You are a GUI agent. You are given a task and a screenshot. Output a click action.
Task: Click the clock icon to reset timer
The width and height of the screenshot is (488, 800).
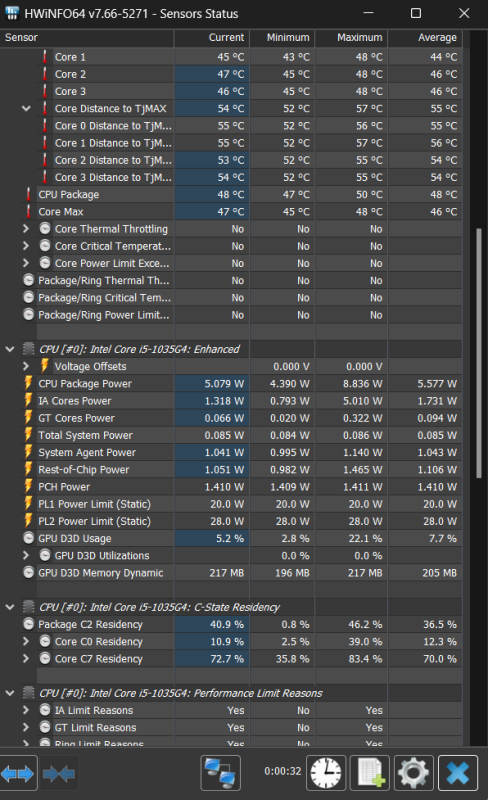pyautogui.click(x=326, y=772)
